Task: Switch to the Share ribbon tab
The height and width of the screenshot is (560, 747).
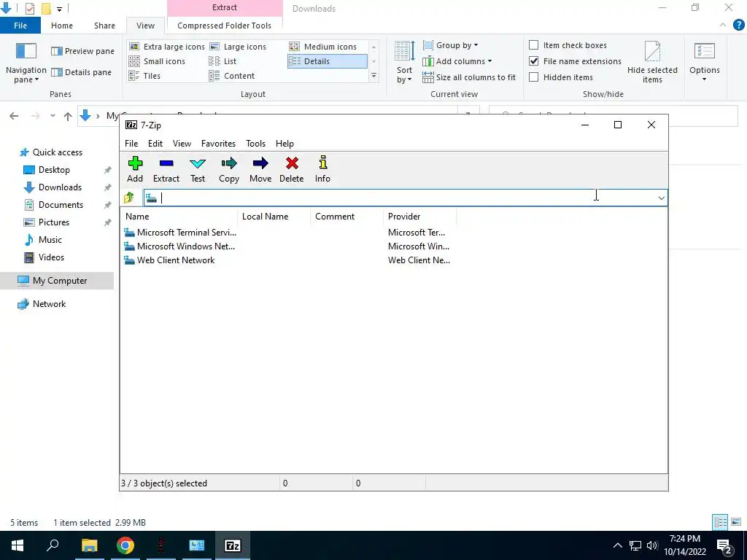Action: tap(104, 26)
